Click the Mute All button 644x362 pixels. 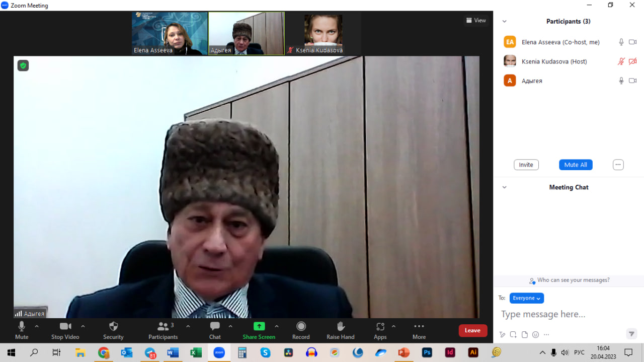pos(576,165)
